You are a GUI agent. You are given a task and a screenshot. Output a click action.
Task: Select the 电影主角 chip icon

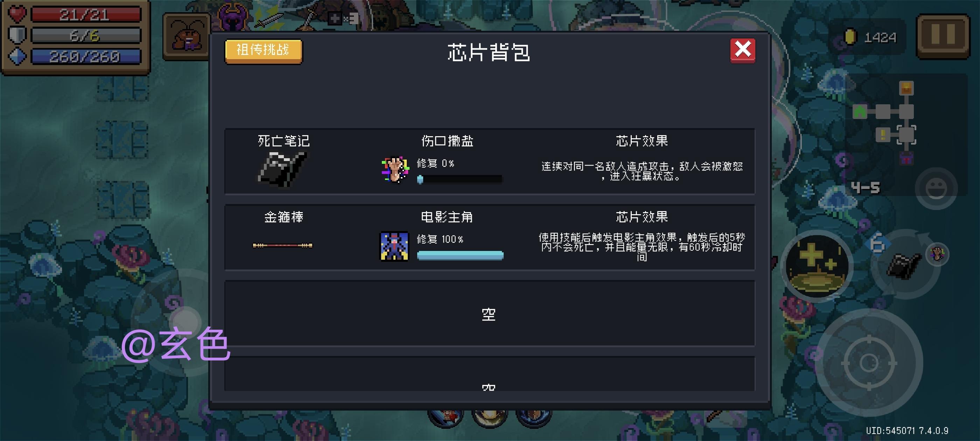394,246
